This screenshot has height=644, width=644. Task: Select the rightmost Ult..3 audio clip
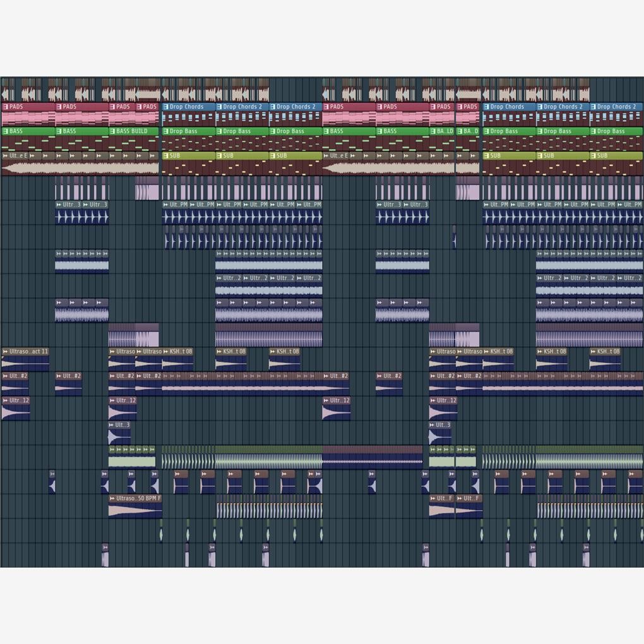(440, 433)
